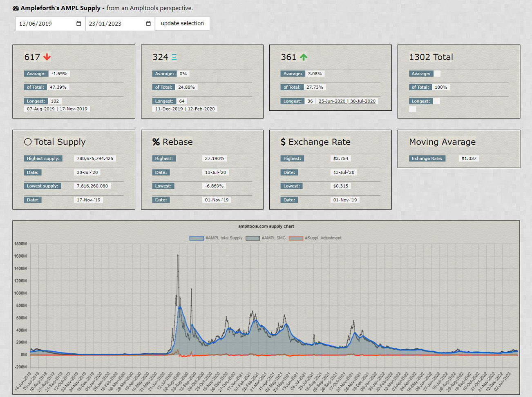Click the red down arrow next to 617
The width and height of the screenshot is (532, 397).
pyautogui.click(x=47, y=57)
